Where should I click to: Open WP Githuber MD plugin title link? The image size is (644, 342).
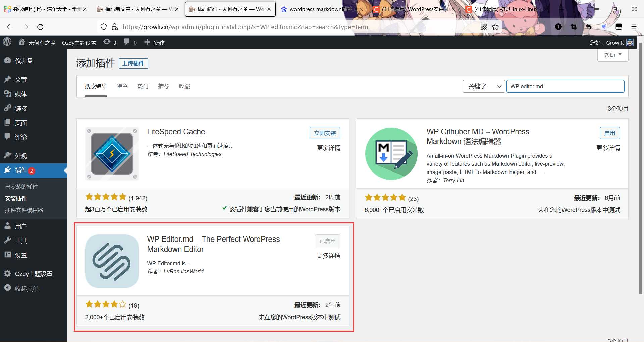tap(478, 137)
